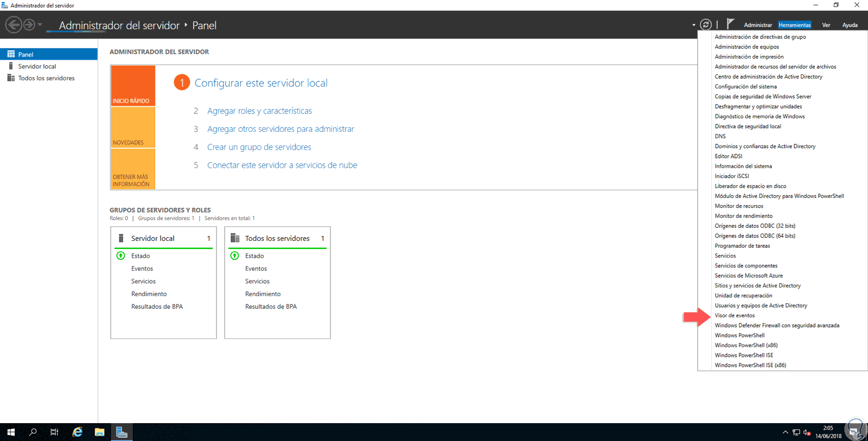Open the Todos los servidores tile header
Image resolution: width=868 pixels, height=441 pixels.
(x=278, y=238)
